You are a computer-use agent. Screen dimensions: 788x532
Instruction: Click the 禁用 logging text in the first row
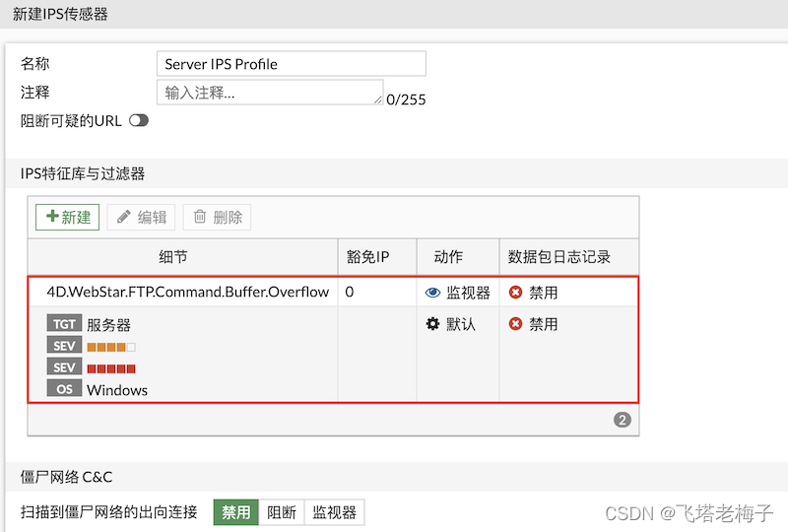coord(544,293)
